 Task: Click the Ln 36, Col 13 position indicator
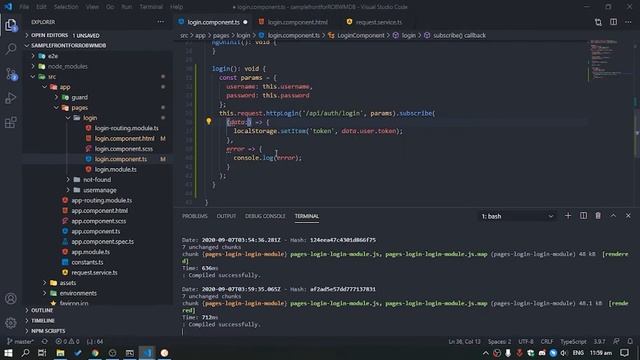(x=464, y=341)
